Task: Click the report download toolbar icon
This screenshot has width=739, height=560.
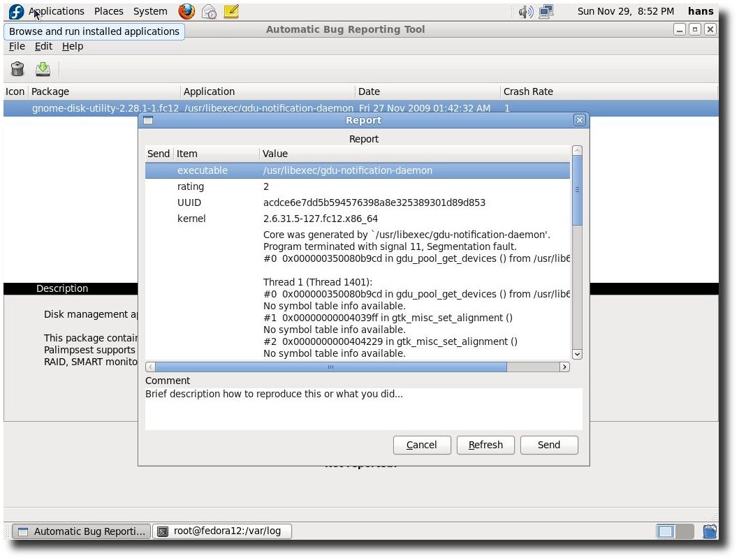Action: (x=43, y=68)
